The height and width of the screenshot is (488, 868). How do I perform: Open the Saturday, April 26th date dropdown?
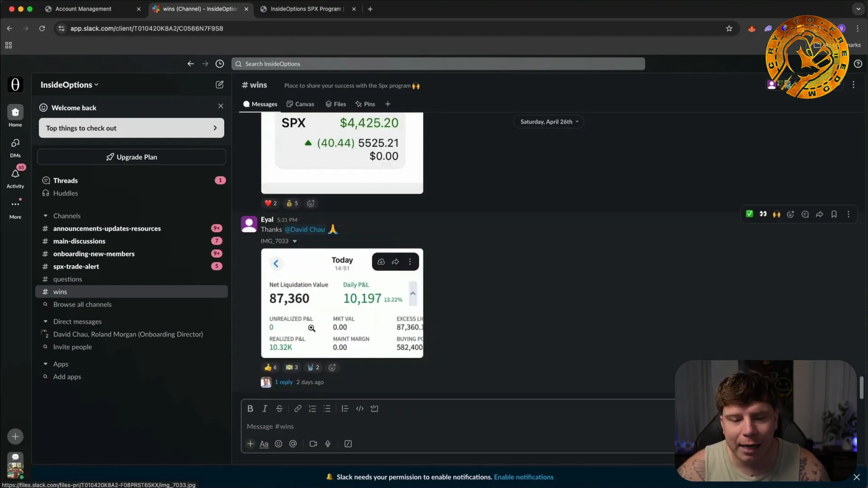[549, 122]
